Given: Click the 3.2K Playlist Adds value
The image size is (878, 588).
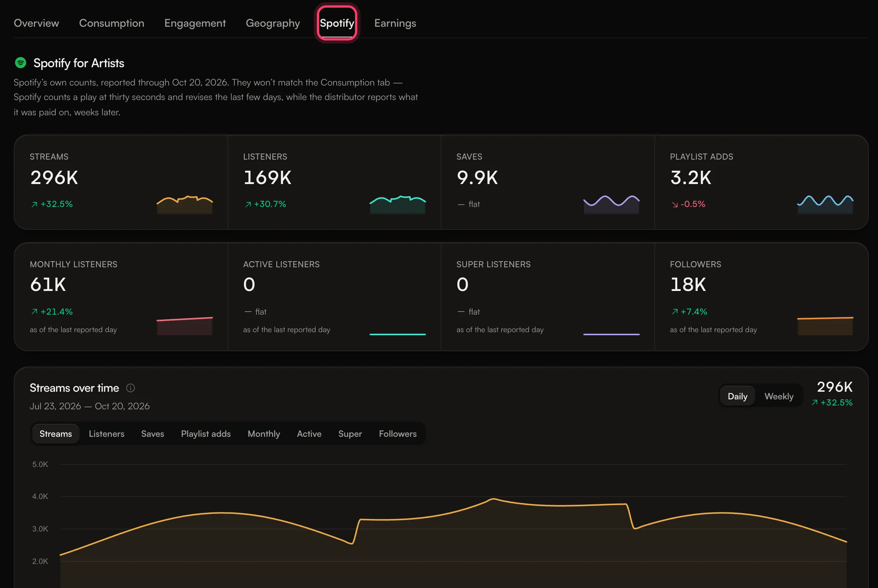Looking at the screenshot, I should [x=691, y=178].
